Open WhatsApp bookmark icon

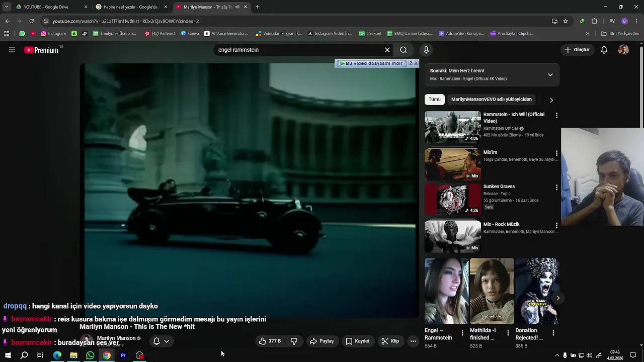(x=22, y=34)
